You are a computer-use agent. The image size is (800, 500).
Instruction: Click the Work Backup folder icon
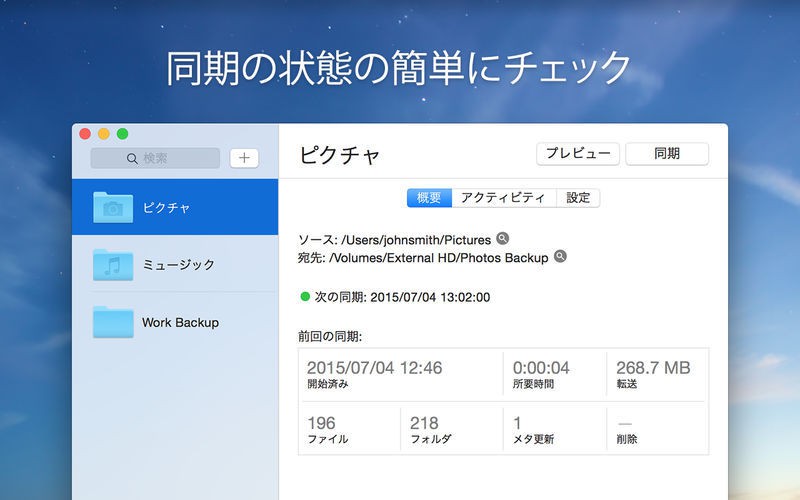click(112, 322)
